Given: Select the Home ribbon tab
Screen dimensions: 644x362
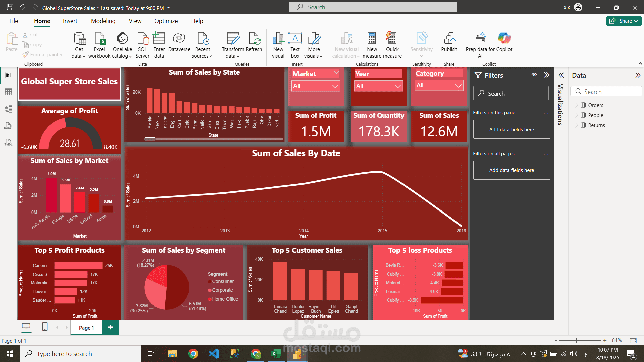Looking at the screenshot, I should point(42,21).
